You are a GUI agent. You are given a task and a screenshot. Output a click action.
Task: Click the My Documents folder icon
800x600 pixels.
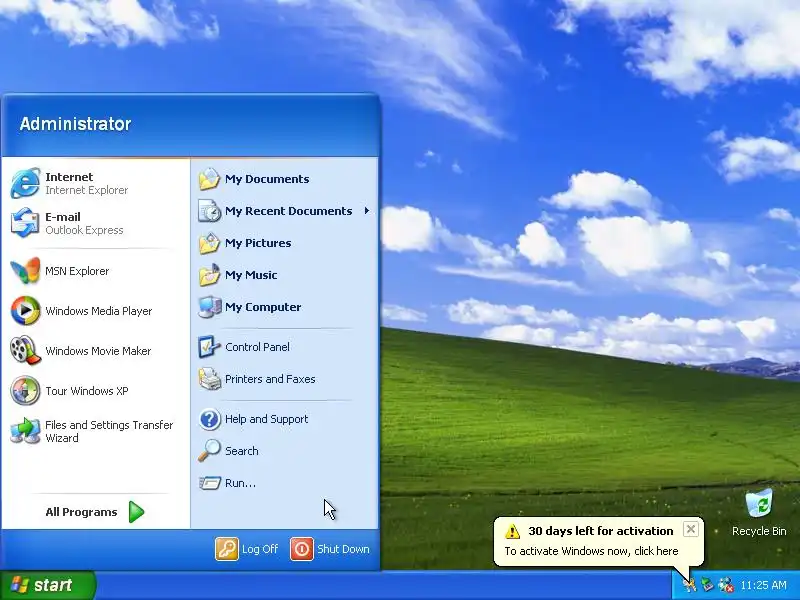pyautogui.click(x=209, y=179)
